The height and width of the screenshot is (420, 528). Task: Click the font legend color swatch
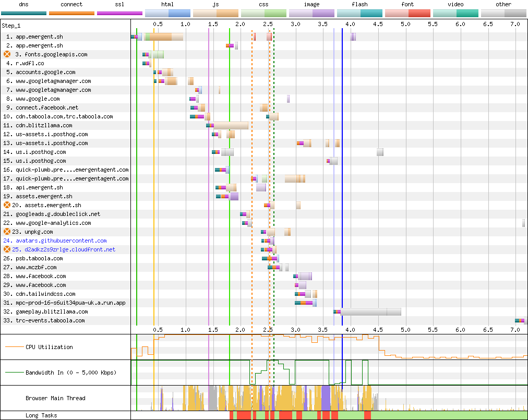point(407,13)
